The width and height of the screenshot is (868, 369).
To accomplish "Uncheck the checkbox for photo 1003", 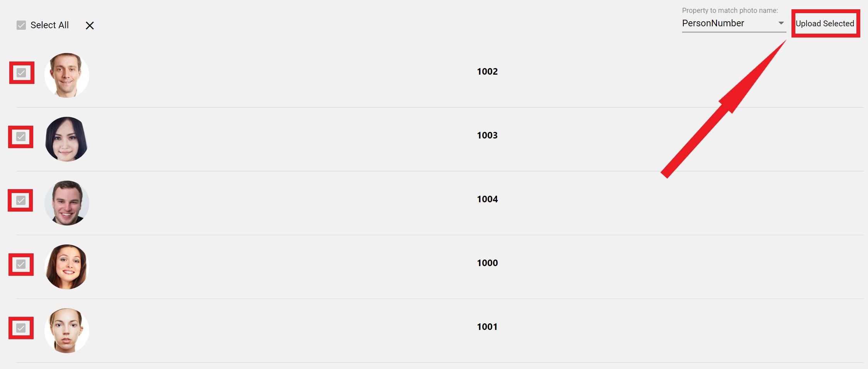I will [21, 137].
